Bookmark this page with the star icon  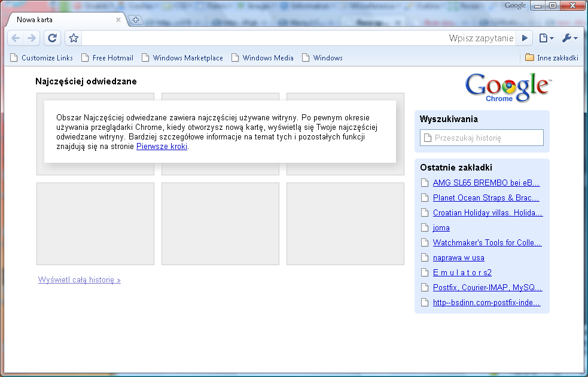pos(74,38)
